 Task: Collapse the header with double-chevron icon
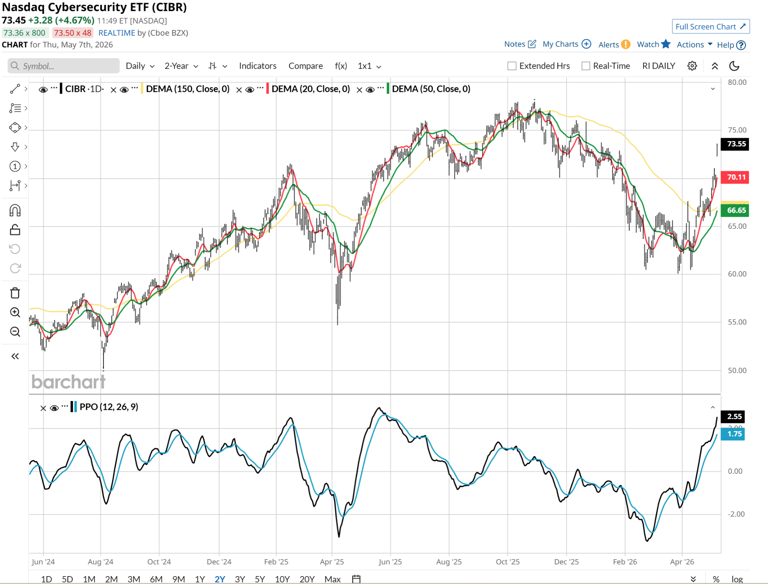tap(715, 66)
